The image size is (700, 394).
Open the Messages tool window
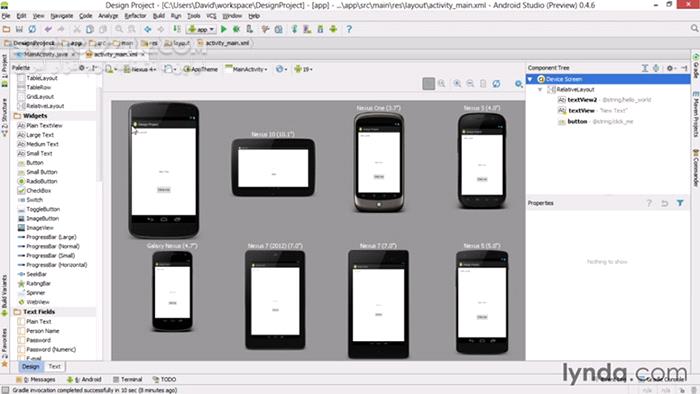[x=36, y=379]
